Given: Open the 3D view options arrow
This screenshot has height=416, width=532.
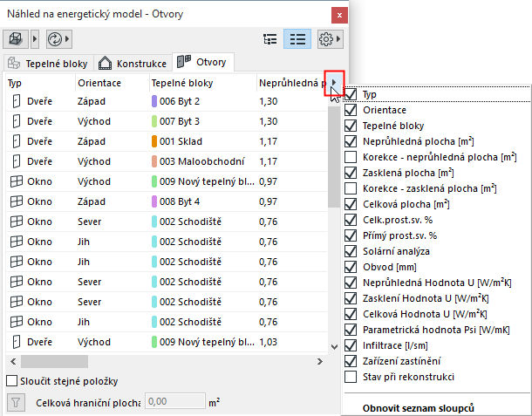Looking at the screenshot, I should coord(35,39).
